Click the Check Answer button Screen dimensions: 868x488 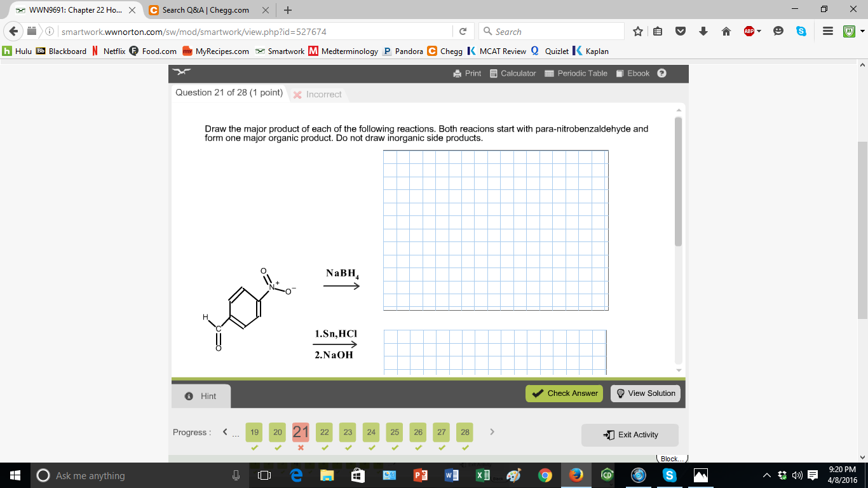564,393
